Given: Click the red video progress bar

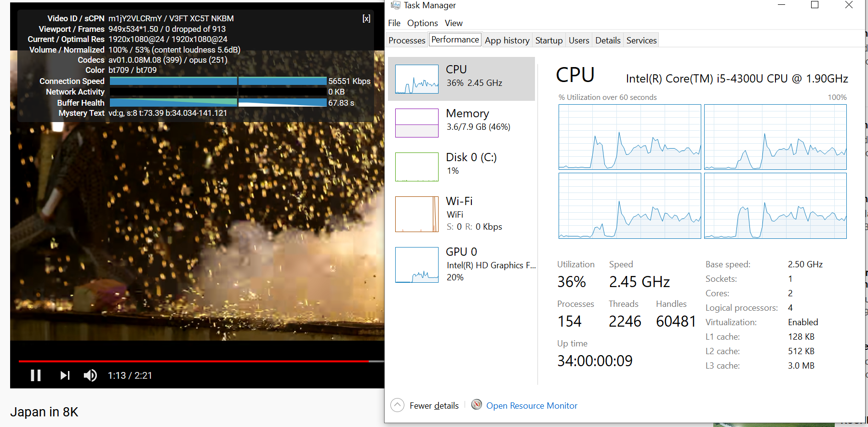Looking at the screenshot, I should [x=194, y=361].
